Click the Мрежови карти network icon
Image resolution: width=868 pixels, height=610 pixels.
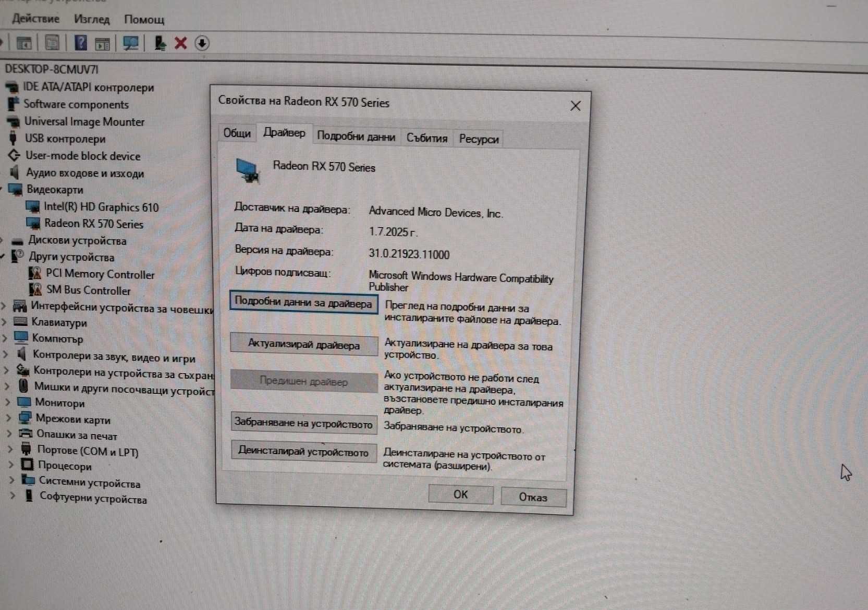pos(26,418)
